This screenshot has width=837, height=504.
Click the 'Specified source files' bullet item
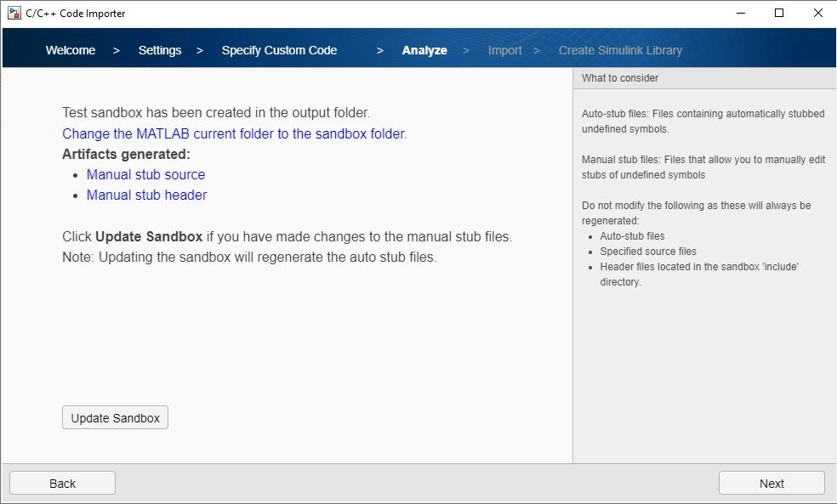[x=648, y=252]
